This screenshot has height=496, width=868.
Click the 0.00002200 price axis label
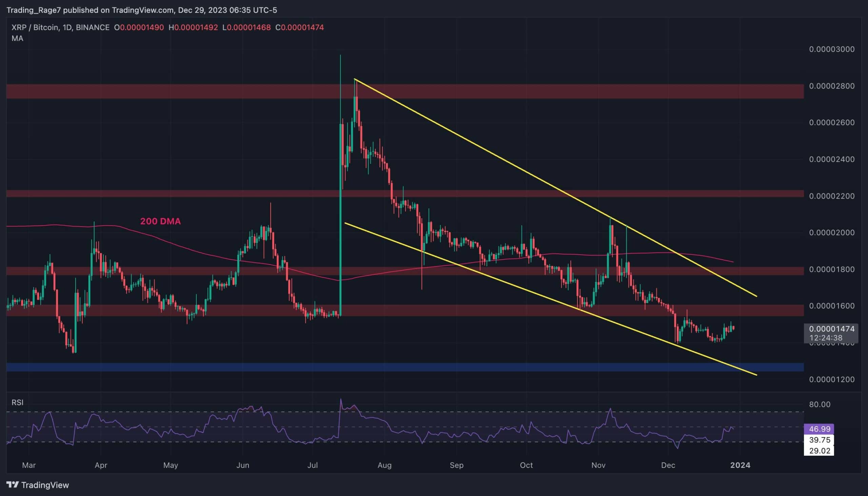(x=831, y=196)
